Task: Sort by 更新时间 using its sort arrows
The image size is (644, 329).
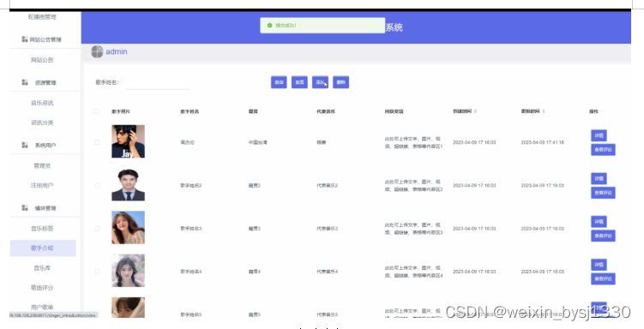Action: (544, 111)
